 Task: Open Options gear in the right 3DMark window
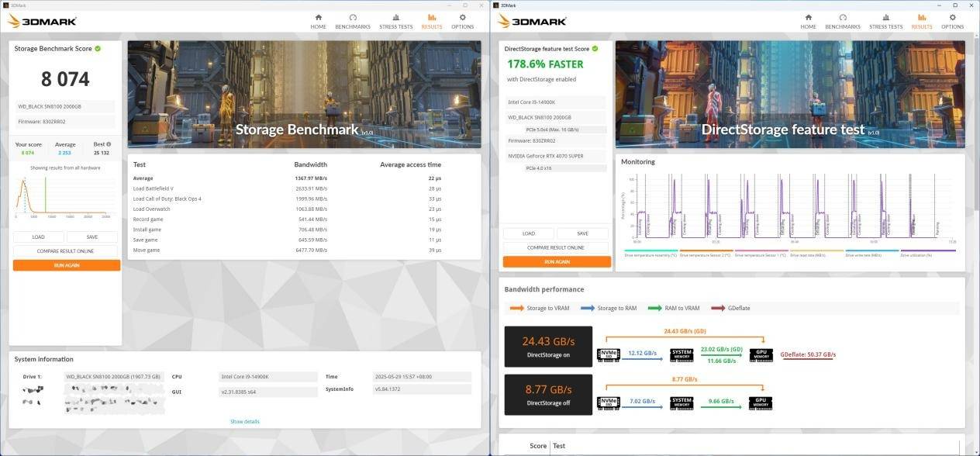(x=953, y=21)
